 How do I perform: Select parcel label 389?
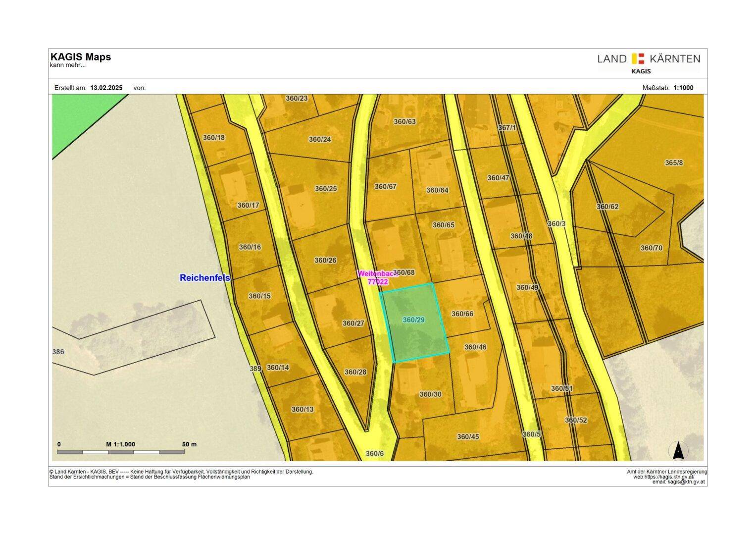255,369
